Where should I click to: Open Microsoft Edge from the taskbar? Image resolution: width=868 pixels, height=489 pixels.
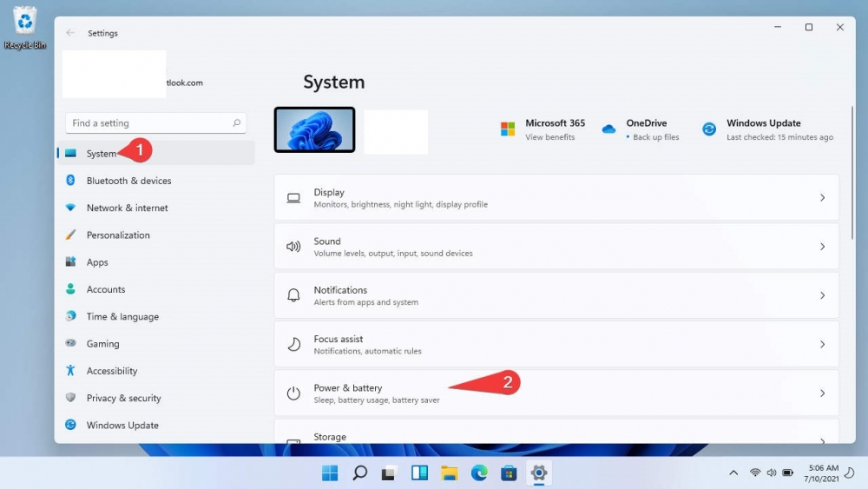[479, 473]
